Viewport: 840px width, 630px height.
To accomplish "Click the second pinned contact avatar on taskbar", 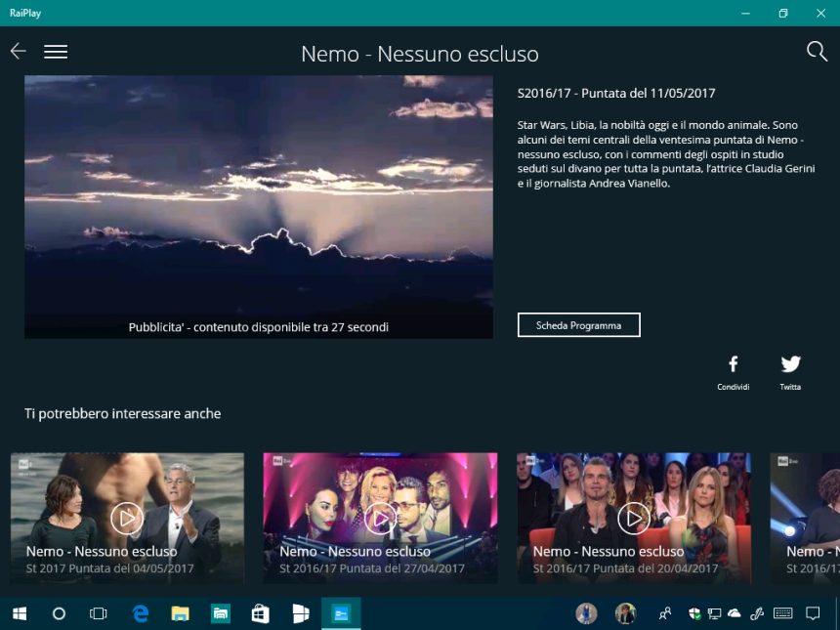I will click(x=625, y=613).
